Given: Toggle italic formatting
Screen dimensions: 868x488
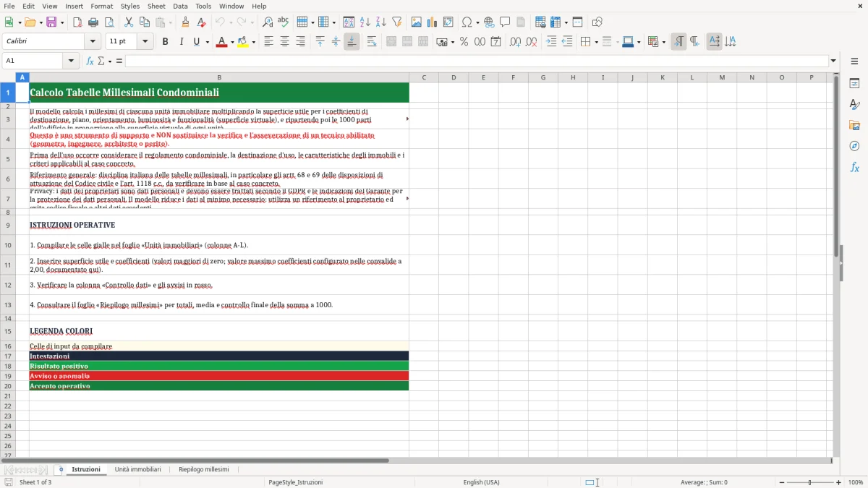Looking at the screenshot, I should (x=181, y=42).
